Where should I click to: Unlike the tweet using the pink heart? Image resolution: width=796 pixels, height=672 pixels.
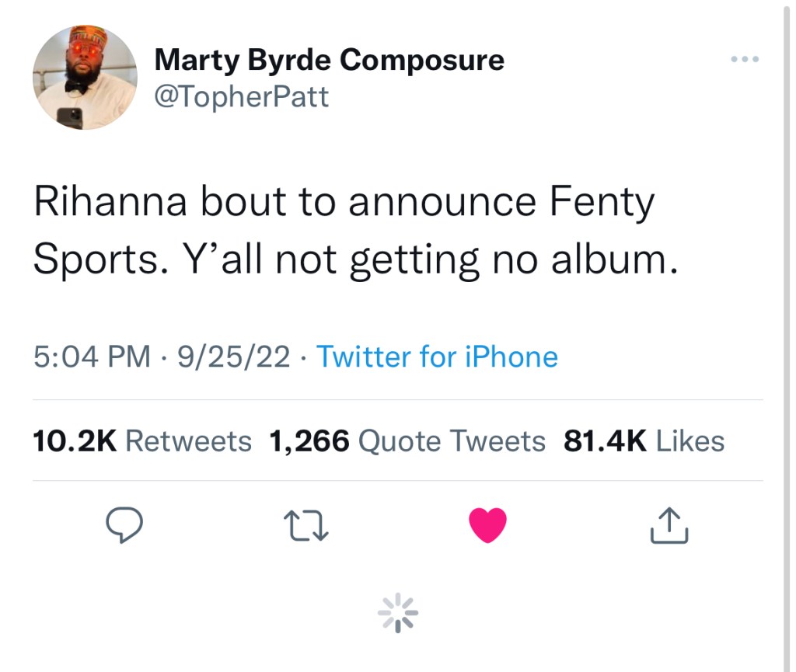(488, 525)
